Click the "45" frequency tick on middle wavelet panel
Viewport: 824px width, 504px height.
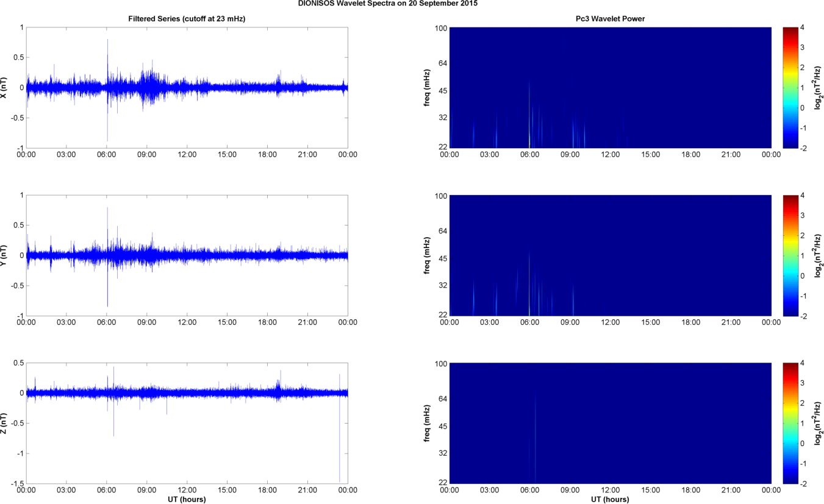(442, 258)
